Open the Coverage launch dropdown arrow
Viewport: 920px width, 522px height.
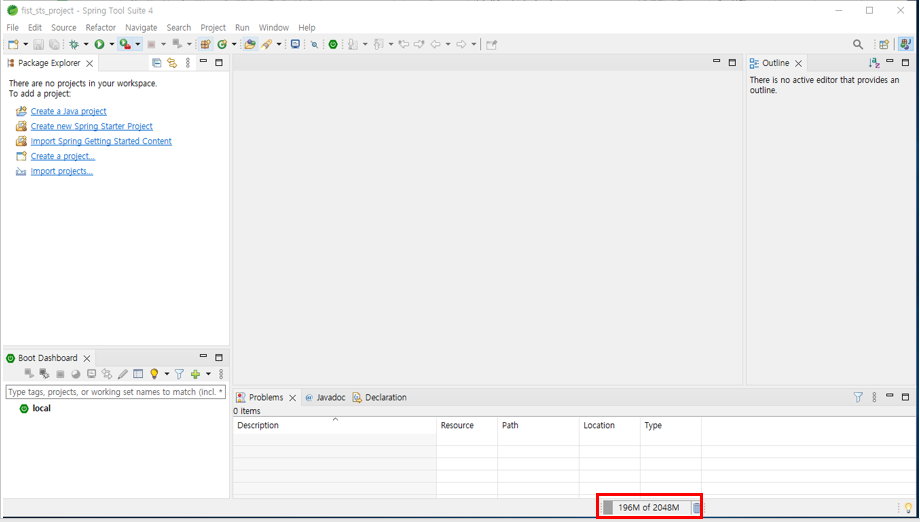point(137,44)
